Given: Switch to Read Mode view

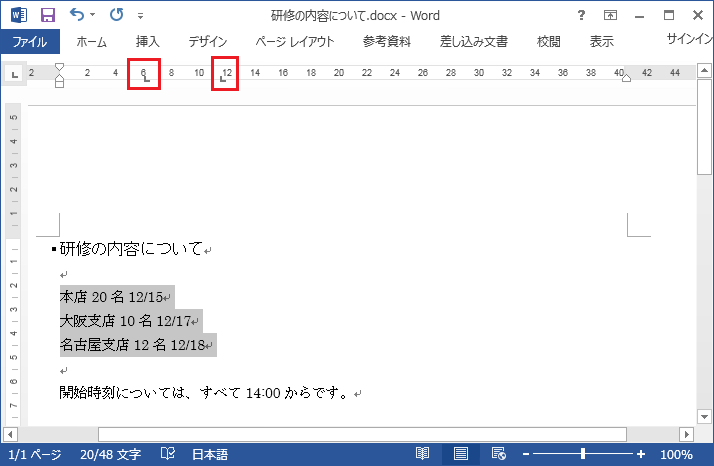Looking at the screenshot, I should click(422, 453).
